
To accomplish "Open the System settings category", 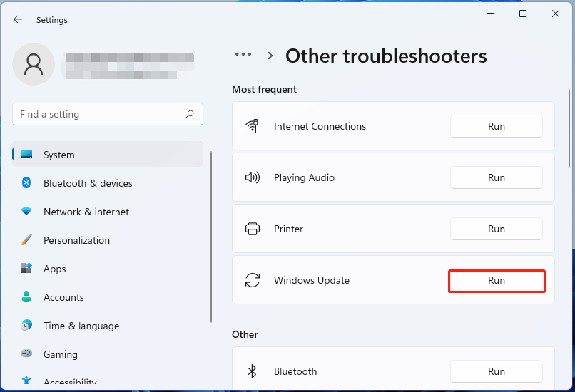I will tap(108, 154).
